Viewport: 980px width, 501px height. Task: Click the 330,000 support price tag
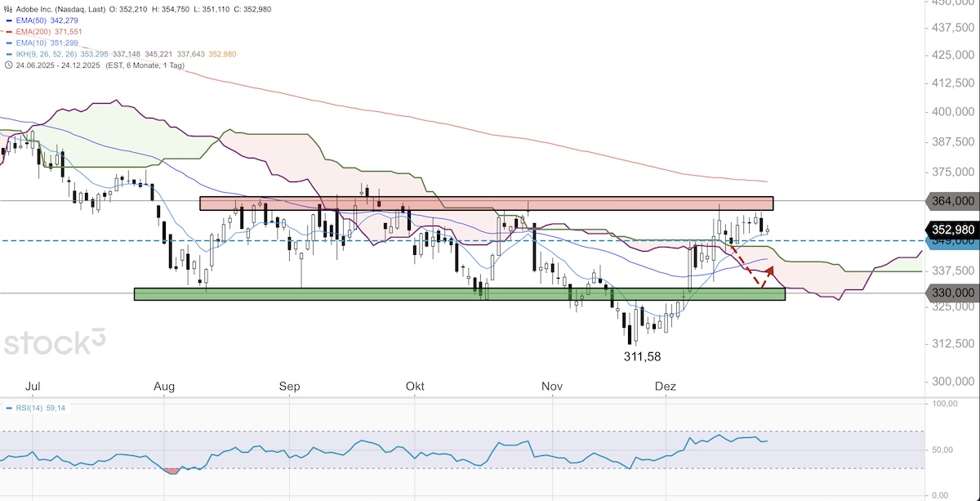[x=951, y=293]
